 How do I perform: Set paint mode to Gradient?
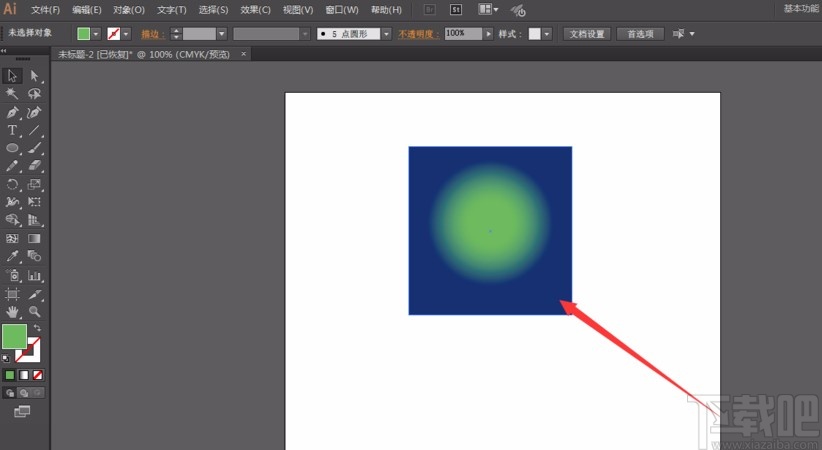point(24,375)
